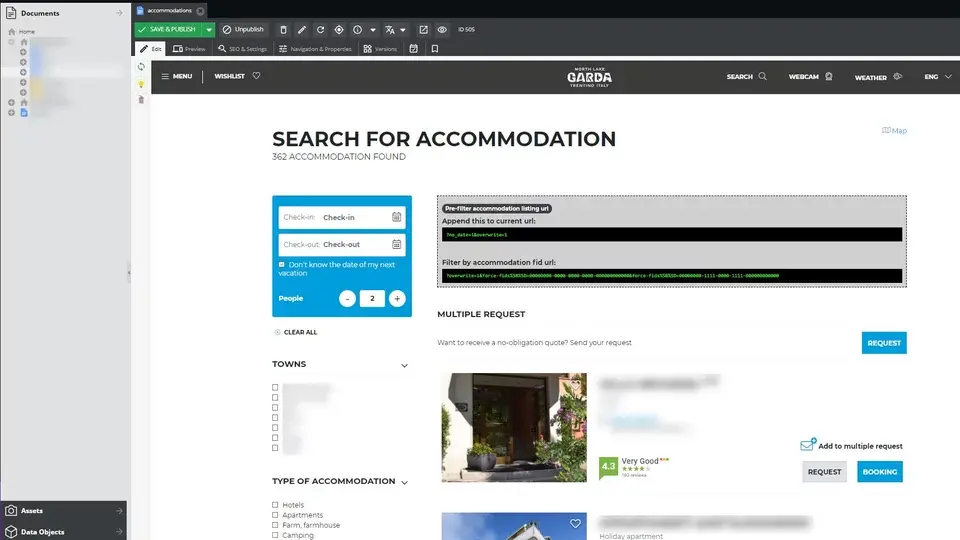Open the Notes bookmark tab icon

[x=435, y=48]
